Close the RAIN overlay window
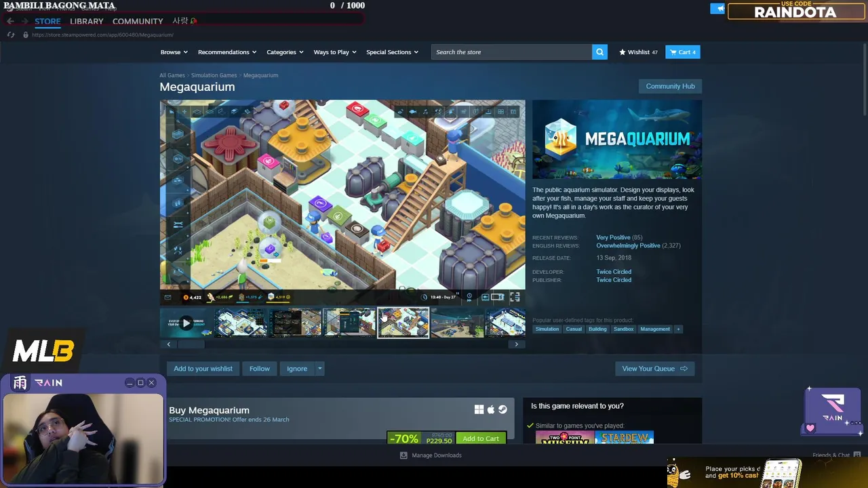This screenshot has height=488, width=868. tap(151, 383)
